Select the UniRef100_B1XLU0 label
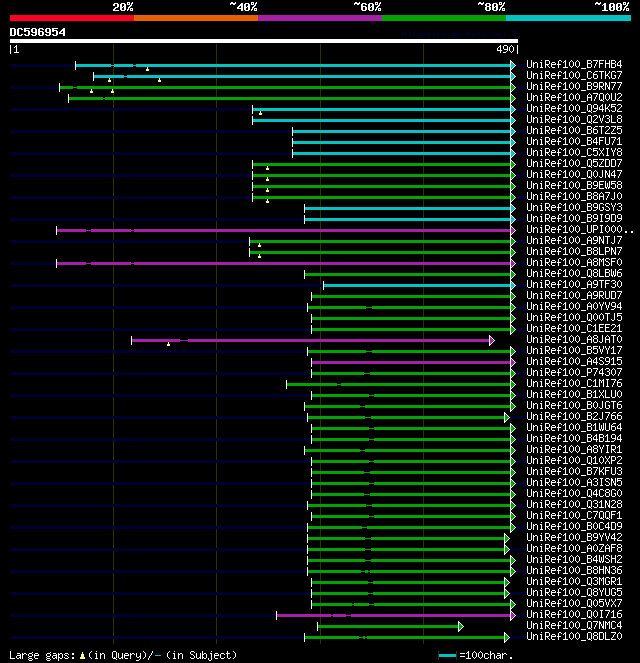This screenshot has height=663, width=640. [574, 394]
